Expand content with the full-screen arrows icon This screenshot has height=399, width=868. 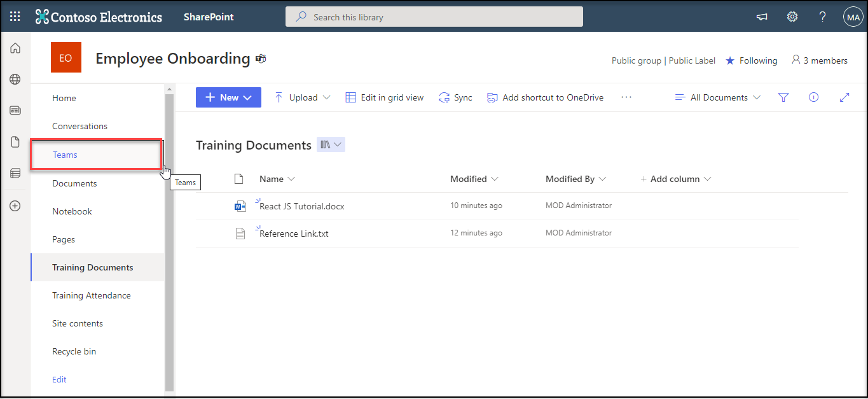pyautogui.click(x=844, y=97)
